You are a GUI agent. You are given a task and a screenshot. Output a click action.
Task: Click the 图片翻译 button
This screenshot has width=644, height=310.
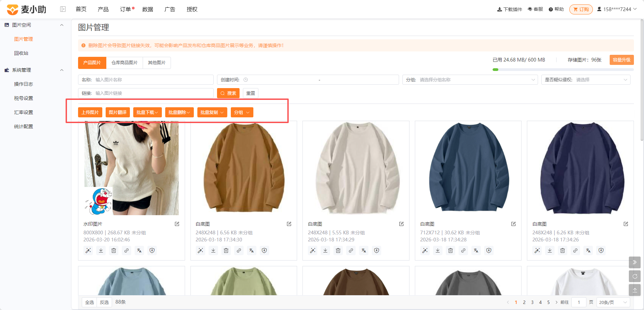pyautogui.click(x=118, y=112)
